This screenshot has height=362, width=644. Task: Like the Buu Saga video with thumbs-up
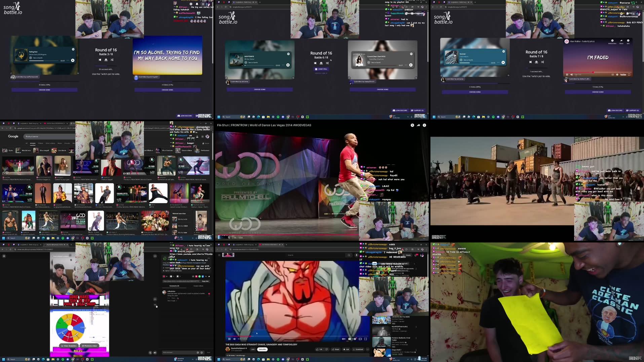coord(318,349)
